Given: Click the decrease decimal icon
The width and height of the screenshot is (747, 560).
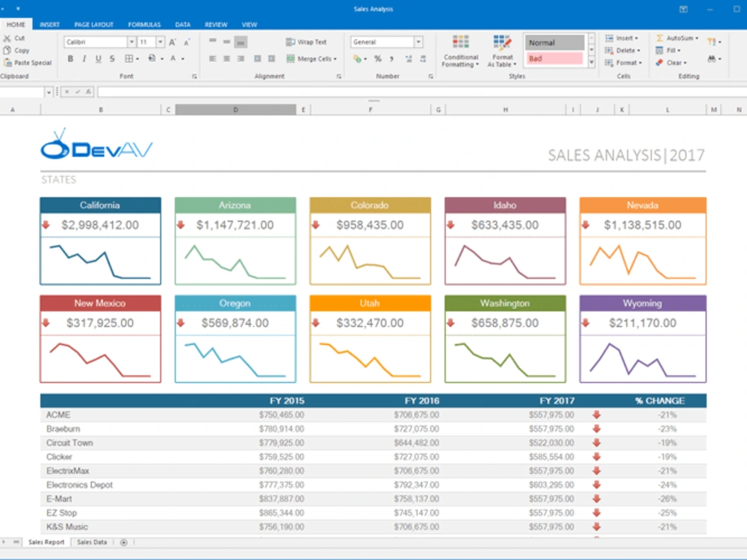Looking at the screenshot, I should (x=423, y=58).
